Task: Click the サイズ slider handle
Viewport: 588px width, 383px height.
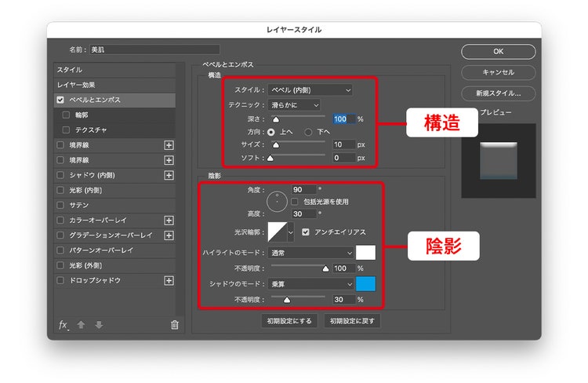Action: point(276,145)
